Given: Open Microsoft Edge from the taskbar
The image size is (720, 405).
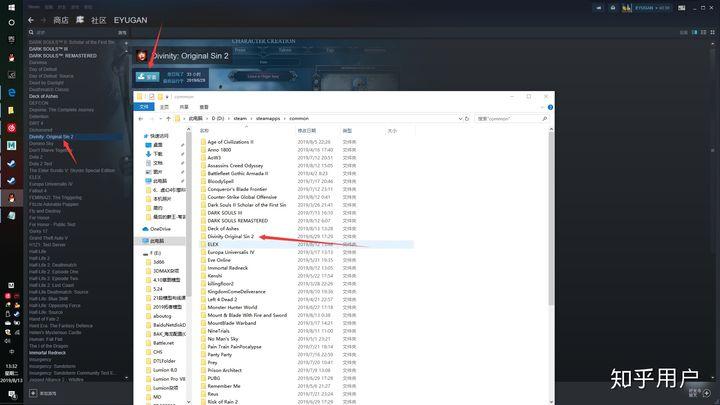Looking at the screenshot, I should tap(11, 93).
